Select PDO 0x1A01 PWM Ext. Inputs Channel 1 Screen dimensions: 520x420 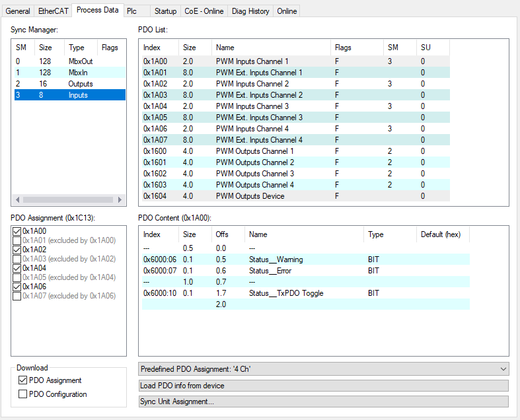click(296, 73)
